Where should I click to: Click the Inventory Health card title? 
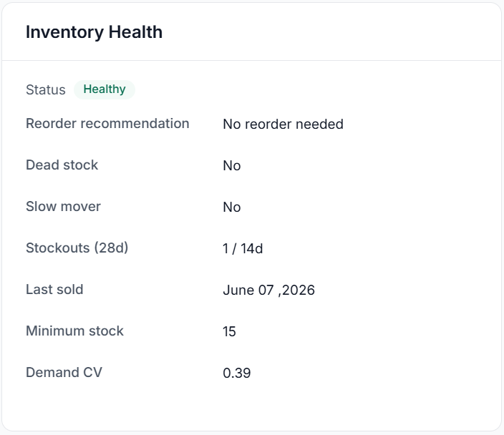pos(94,32)
